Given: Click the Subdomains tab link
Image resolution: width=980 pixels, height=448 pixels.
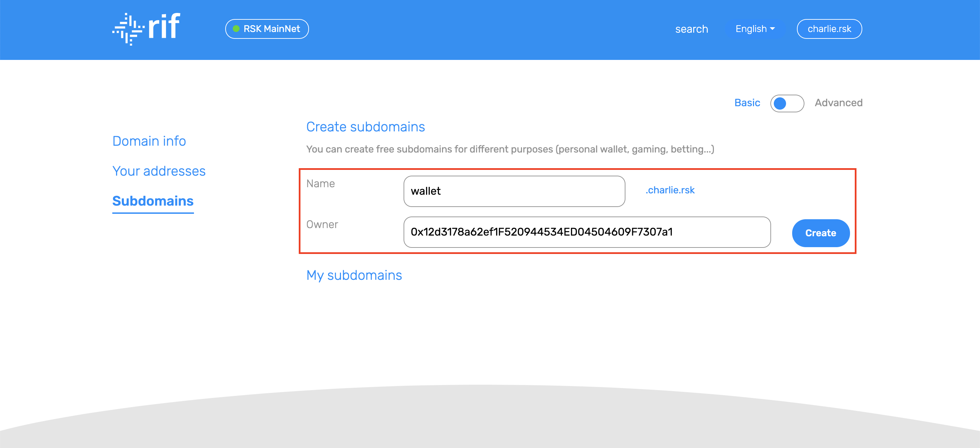Looking at the screenshot, I should (x=152, y=201).
